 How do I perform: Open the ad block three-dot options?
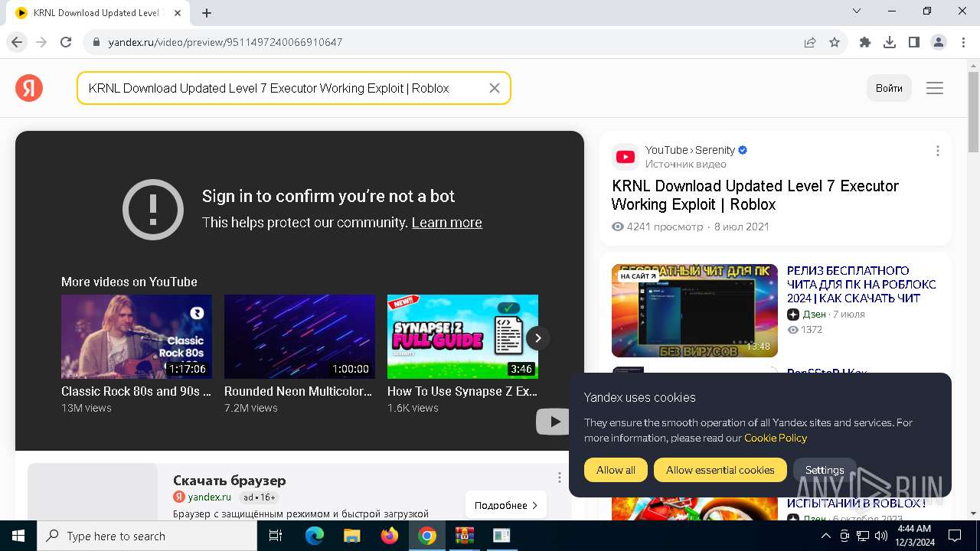[559, 478]
